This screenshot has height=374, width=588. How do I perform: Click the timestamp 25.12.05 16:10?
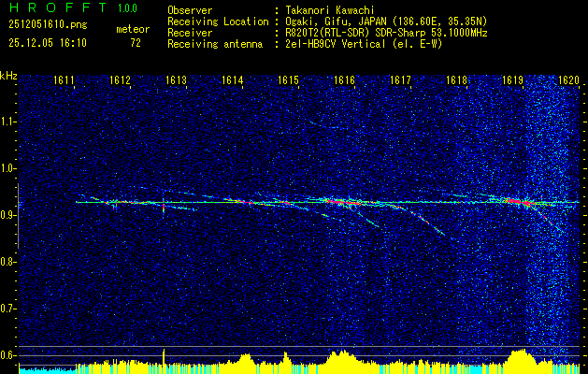coord(48,43)
